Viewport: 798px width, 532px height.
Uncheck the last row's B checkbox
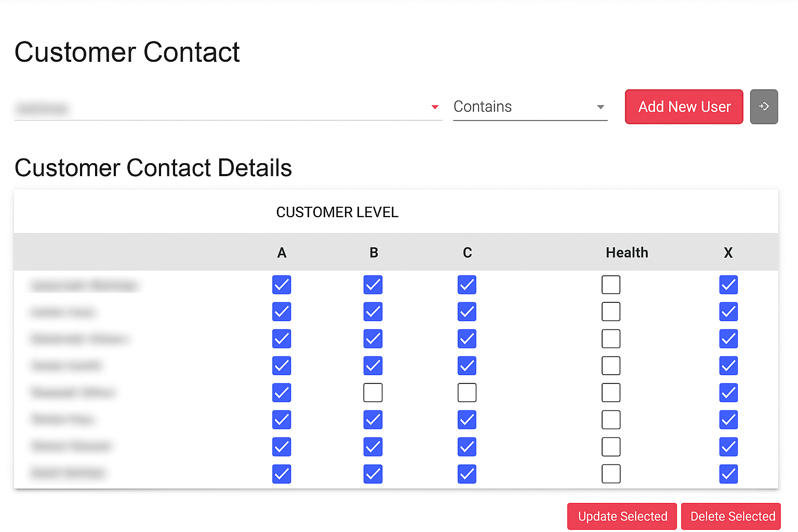click(x=373, y=474)
